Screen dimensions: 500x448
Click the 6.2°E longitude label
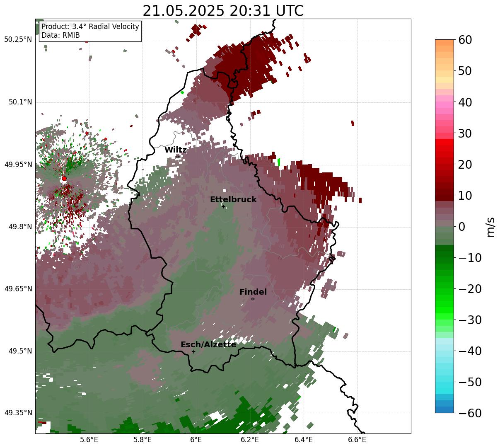250,439
